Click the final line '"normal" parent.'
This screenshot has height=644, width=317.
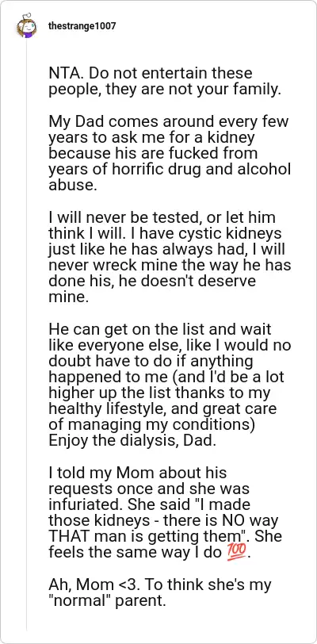(107, 601)
